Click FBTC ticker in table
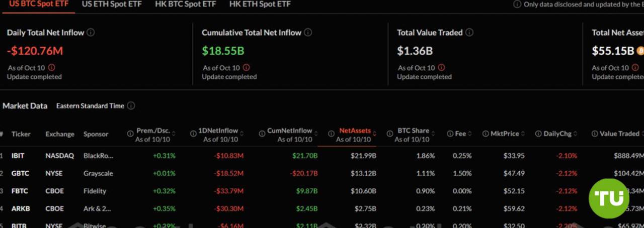This screenshot has height=228, width=644. coord(20,191)
